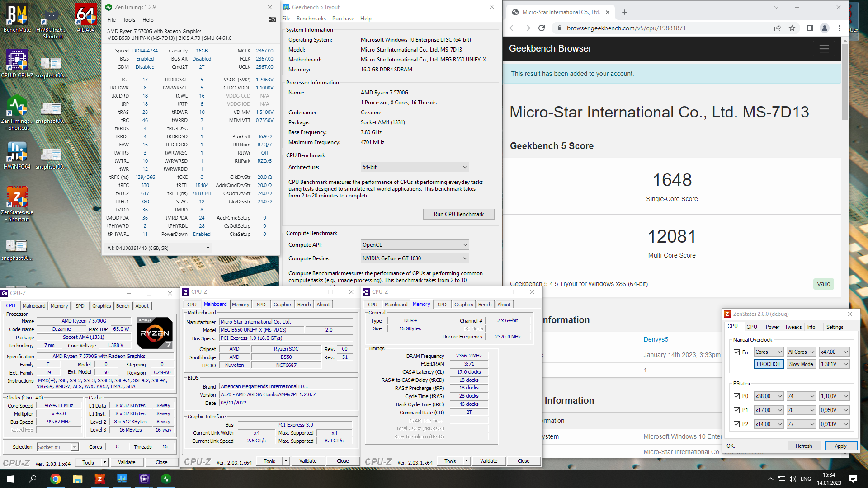This screenshot has width=868, height=488.
Task: Open the P2 0,913V voltage dropdown
Action: pyautogui.click(x=834, y=424)
